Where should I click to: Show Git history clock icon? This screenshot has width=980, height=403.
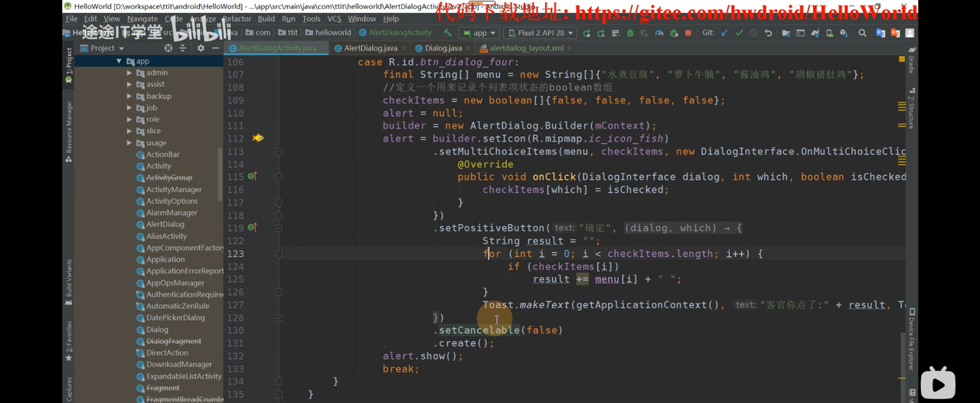point(753,33)
